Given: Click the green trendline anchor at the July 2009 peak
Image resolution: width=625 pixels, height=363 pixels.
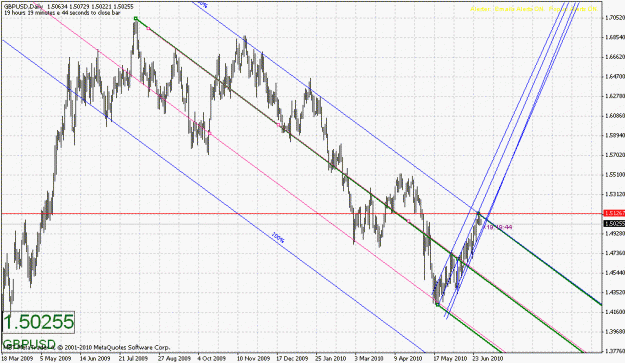Looking at the screenshot, I should point(136,18).
